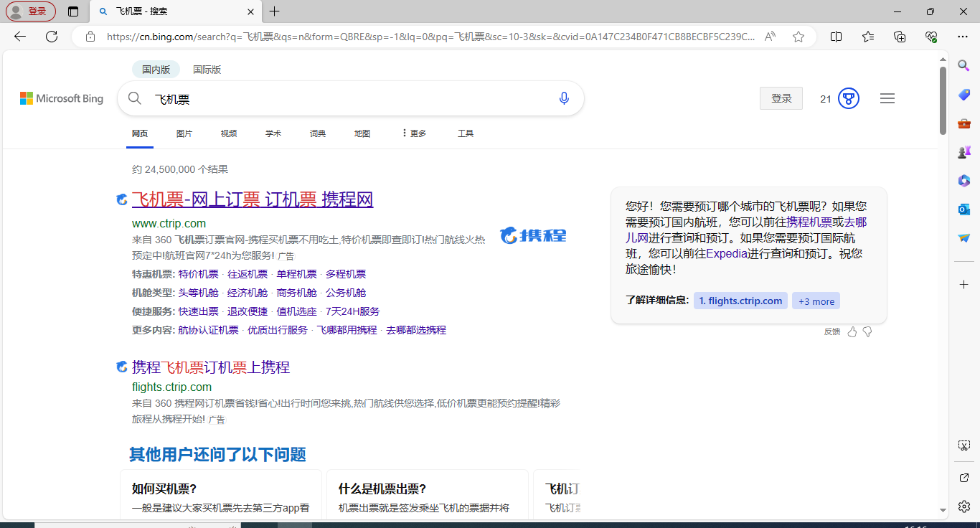Click the browser Back arrow

click(x=20, y=37)
